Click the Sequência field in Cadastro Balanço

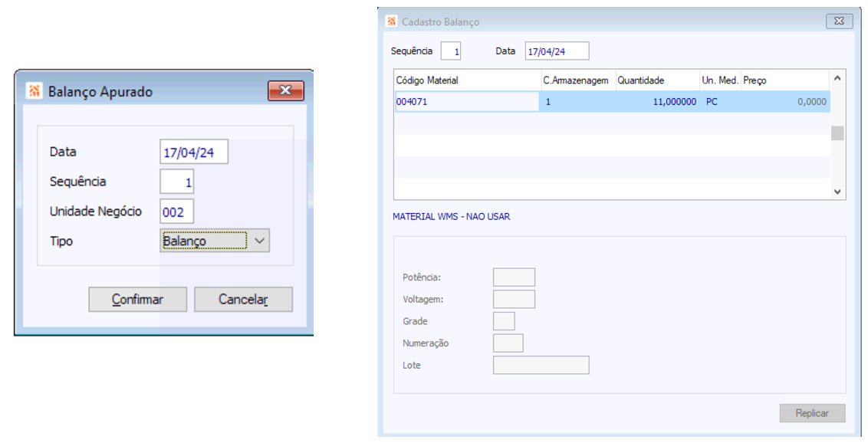pyautogui.click(x=451, y=51)
